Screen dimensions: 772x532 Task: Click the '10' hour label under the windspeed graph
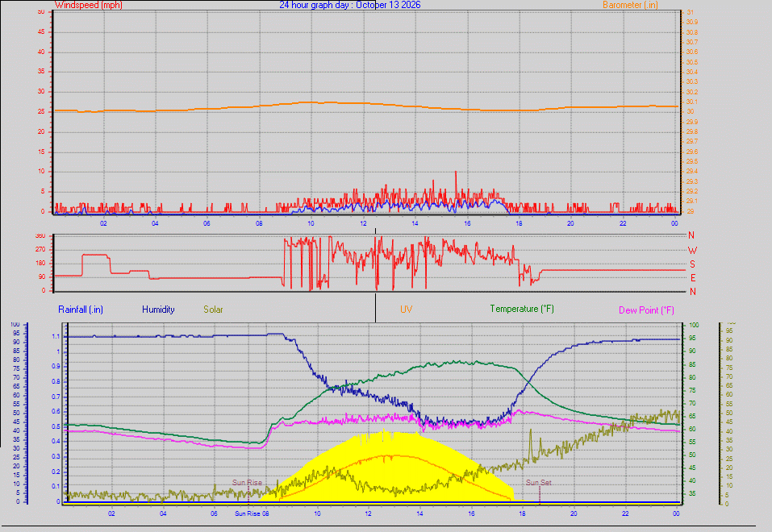tap(311, 223)
